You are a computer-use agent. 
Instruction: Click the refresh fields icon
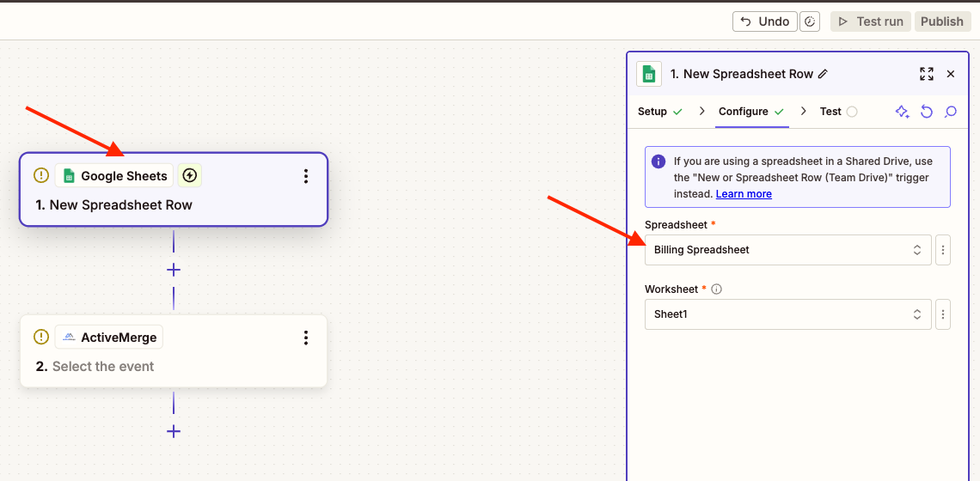pyautogui.click(x=927, y=112)
